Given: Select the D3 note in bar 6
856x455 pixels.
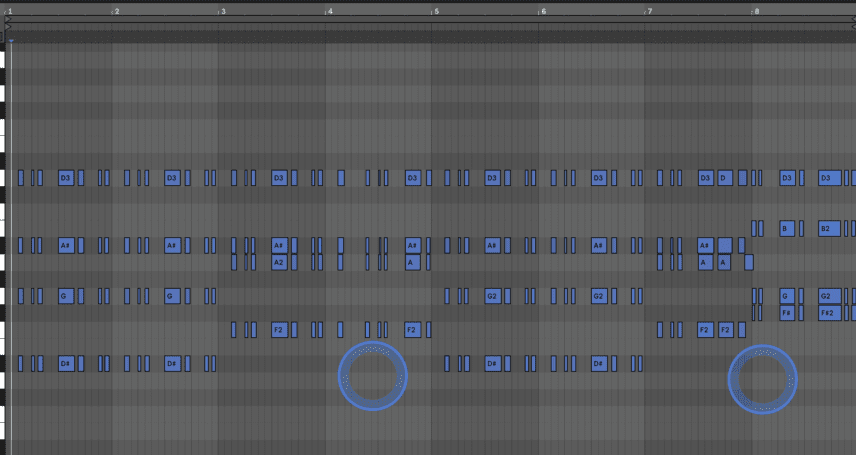Looking at the screenshot, I should (x=599, y=178).
